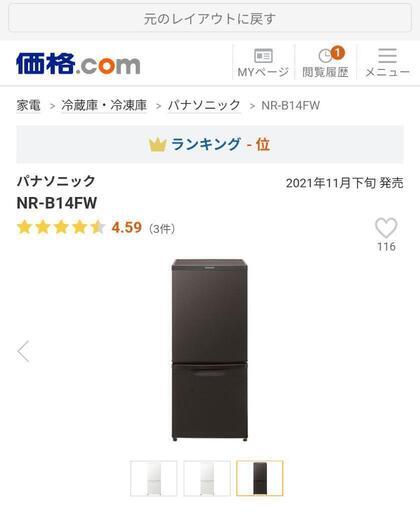View the (3件) reviews
The width and height of the screenshot is (420, 512).
pyautogui.click(x=162, y=229)
